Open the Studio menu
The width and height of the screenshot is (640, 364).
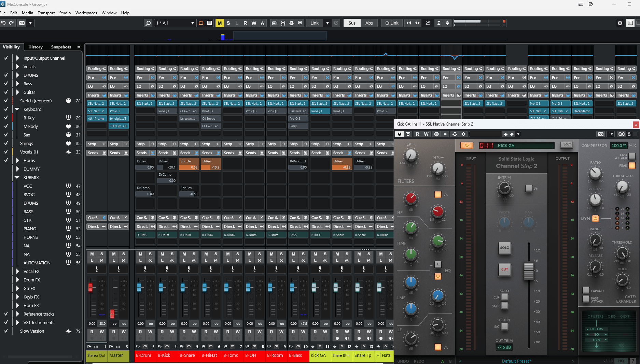65,13
